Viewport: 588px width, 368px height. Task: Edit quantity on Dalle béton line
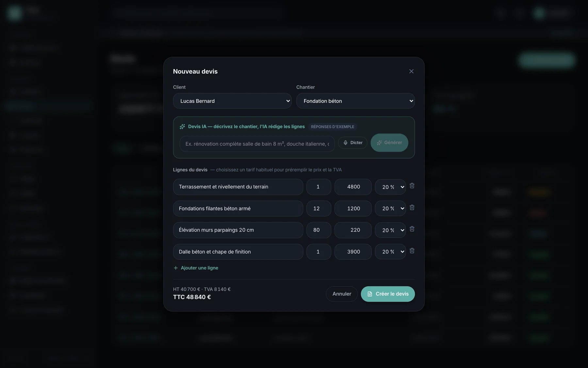point(319,252)
